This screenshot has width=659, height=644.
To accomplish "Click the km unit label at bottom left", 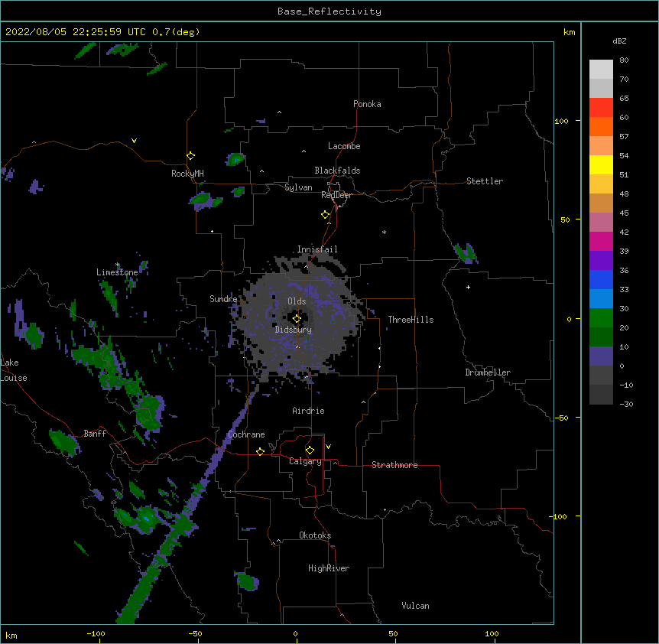I will (11, 635).
